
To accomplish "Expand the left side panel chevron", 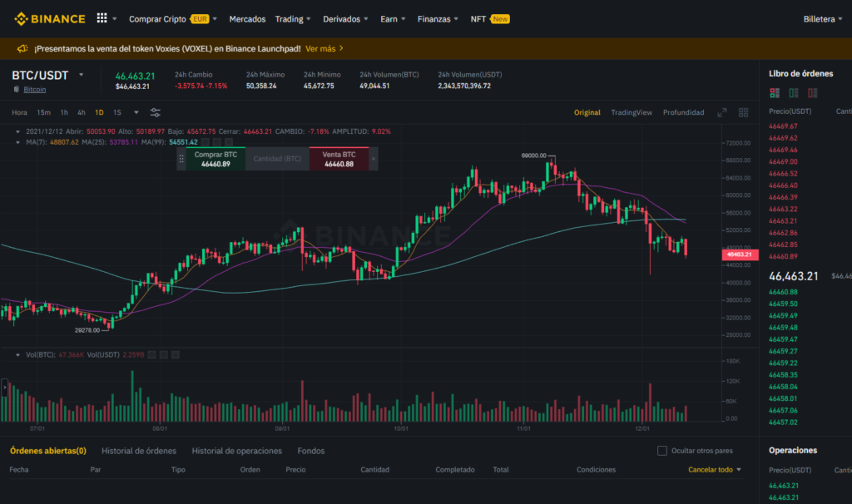I will (x=4, y=388).
